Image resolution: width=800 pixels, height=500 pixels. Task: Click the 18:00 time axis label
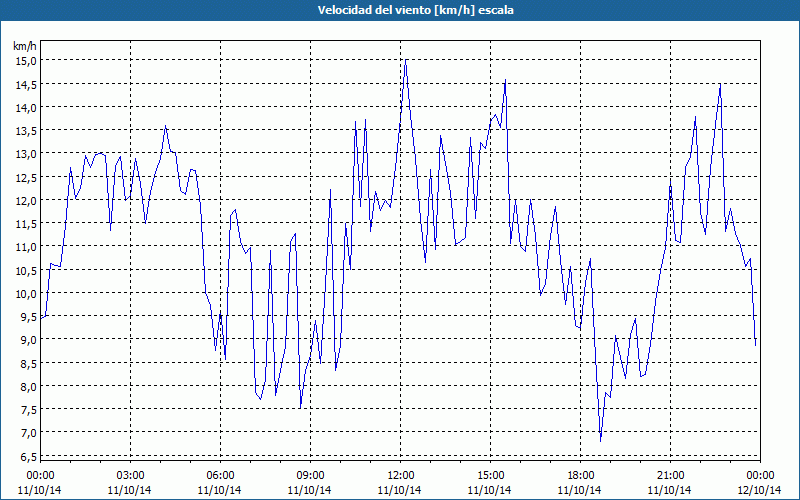[580, 475]
